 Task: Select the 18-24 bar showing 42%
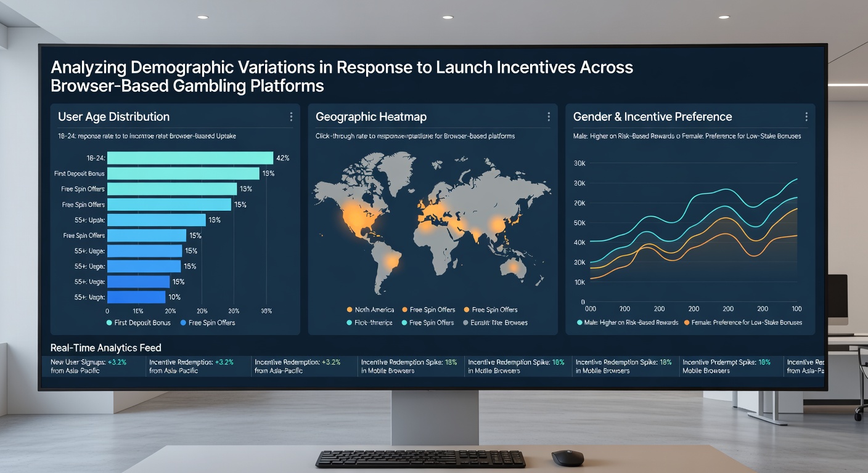coord(190,158)
